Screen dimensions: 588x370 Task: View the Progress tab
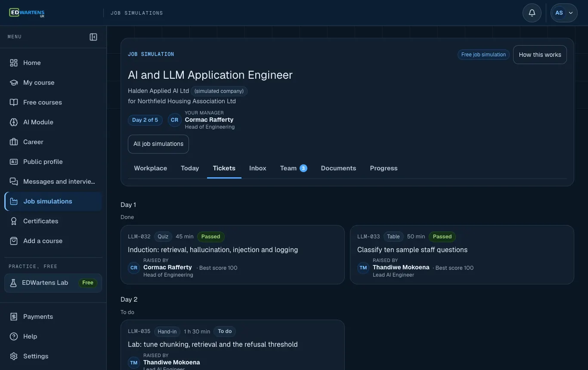(x=384, y=168)
